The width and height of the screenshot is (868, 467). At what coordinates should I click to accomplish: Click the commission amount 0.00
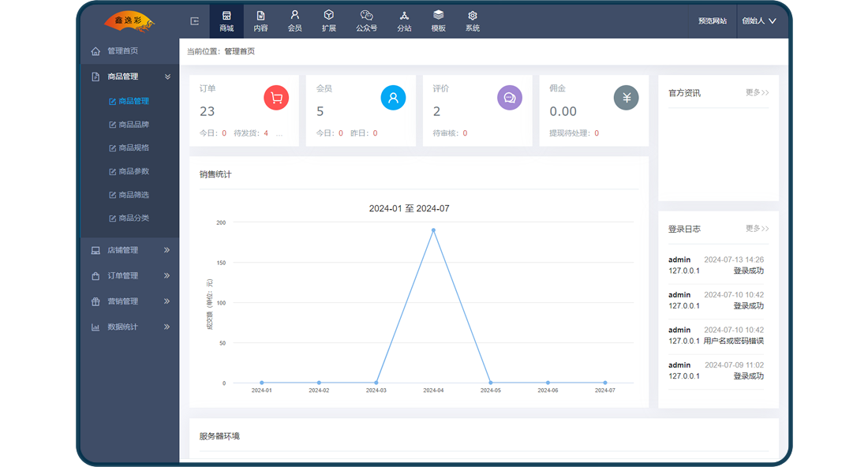[x=563, y=112]
